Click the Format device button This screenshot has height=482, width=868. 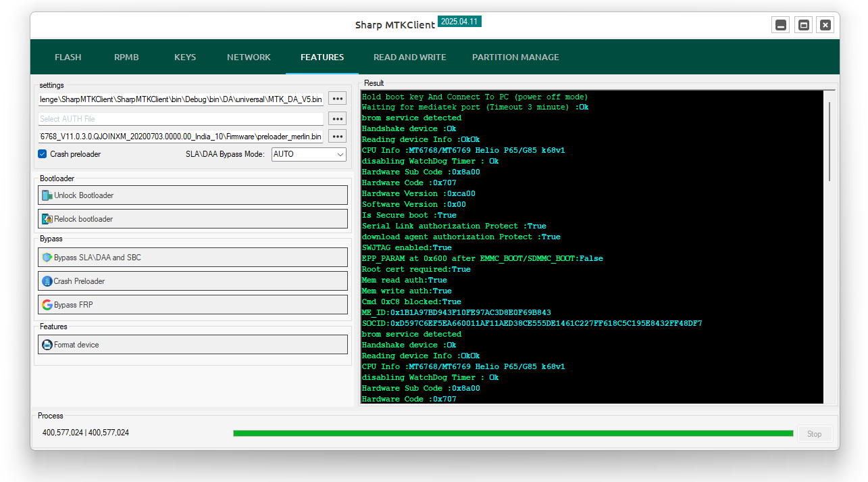[x=193, y=345]
